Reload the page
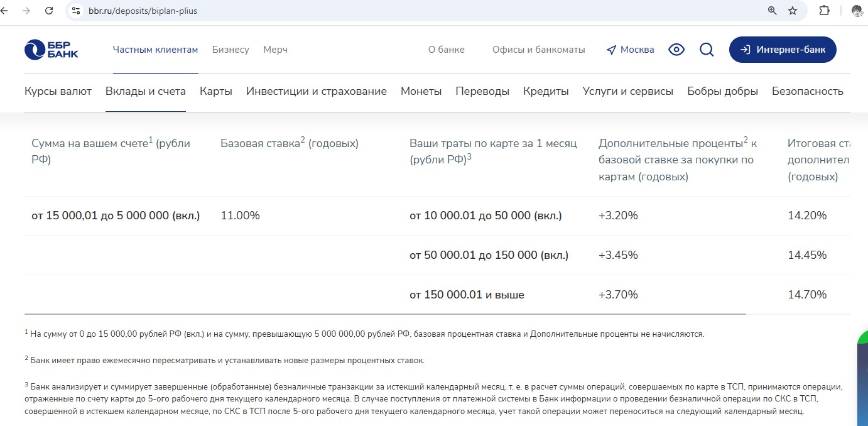 (x=49, y=11)
